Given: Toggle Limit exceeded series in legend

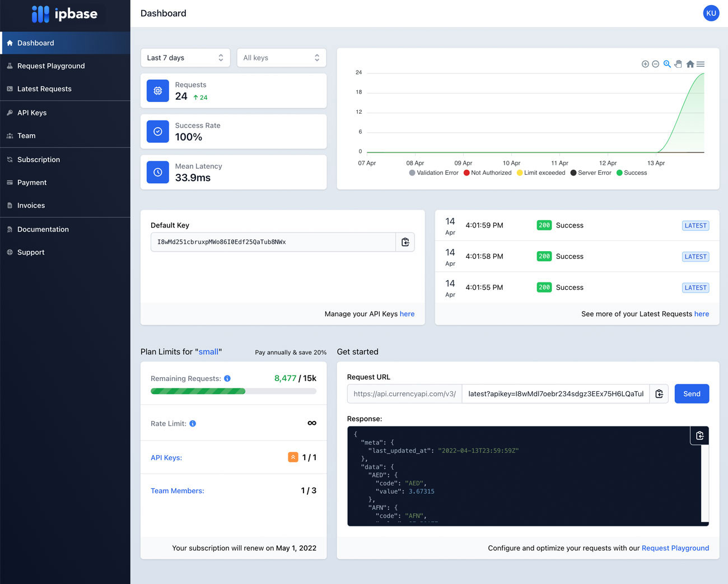Looking at the screenshot, I should click(540, 173).
